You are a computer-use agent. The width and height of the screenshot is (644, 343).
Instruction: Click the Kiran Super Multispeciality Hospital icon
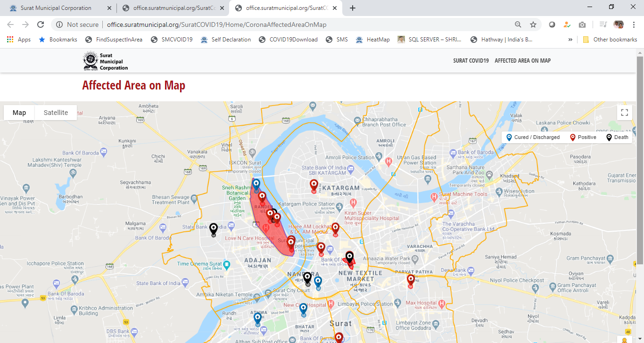point(353,203)
